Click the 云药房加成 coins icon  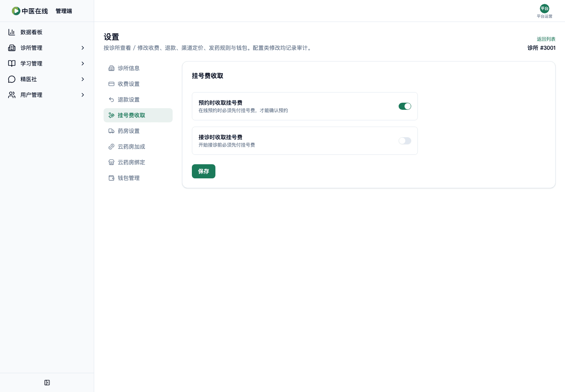point(111,147)
